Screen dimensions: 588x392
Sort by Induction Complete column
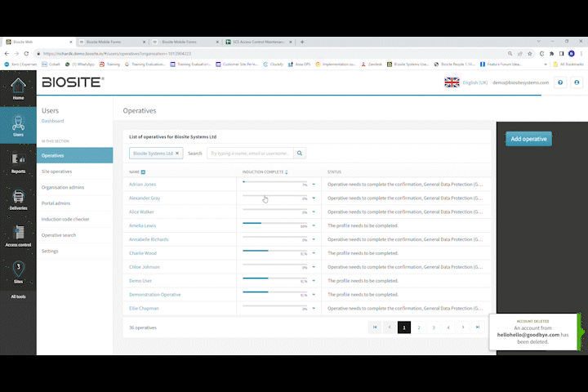pos(265,171)
